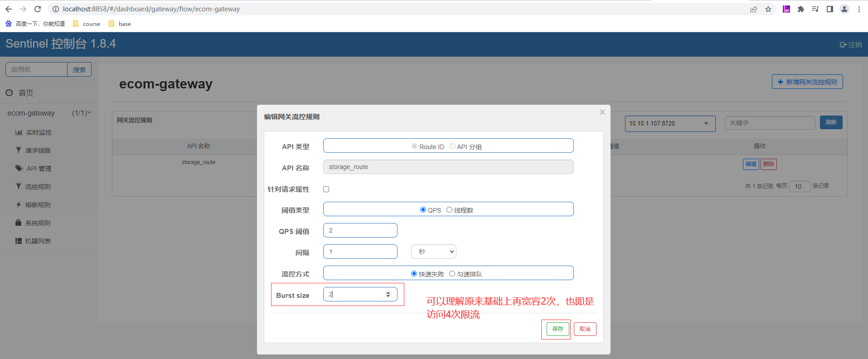Click the browser forward arrow

[x=23, y=9]
